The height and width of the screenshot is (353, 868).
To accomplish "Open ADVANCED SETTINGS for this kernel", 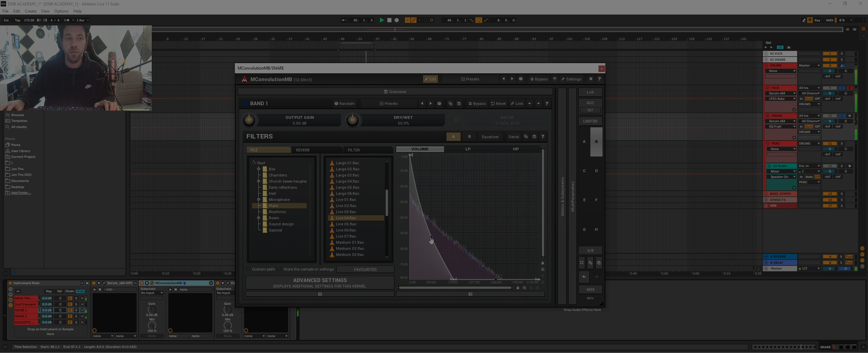I will pos(320,283).
